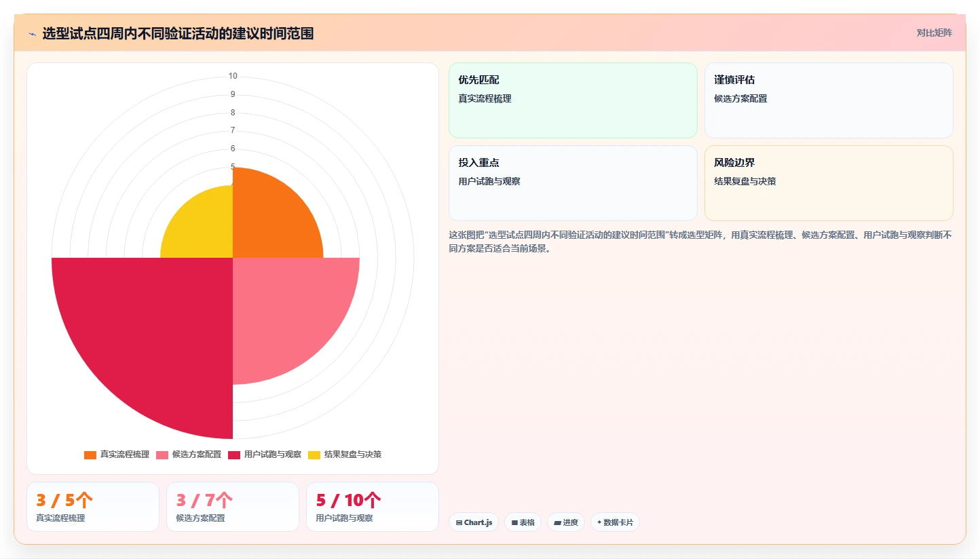Click 结果复盘与决策 text in the 风险边界 card

coord(745,181)
